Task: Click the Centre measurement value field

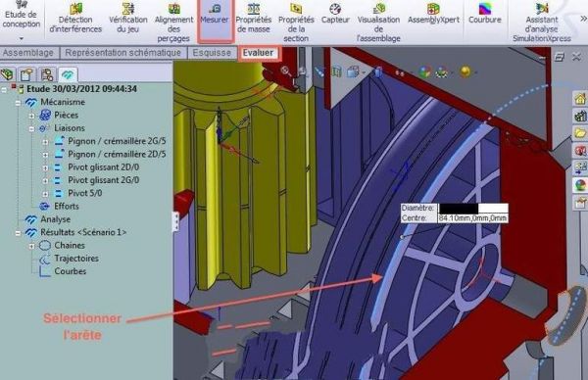Action: click(x=473, y=218)
